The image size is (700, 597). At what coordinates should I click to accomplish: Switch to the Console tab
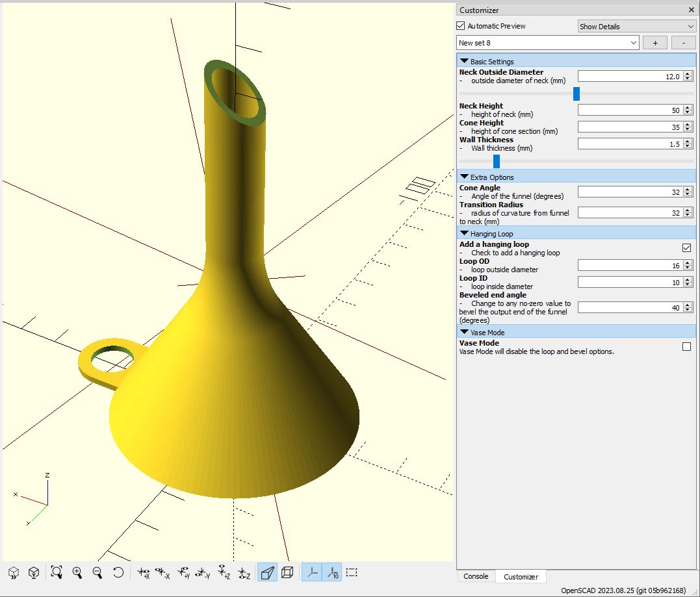click(476, 576)
